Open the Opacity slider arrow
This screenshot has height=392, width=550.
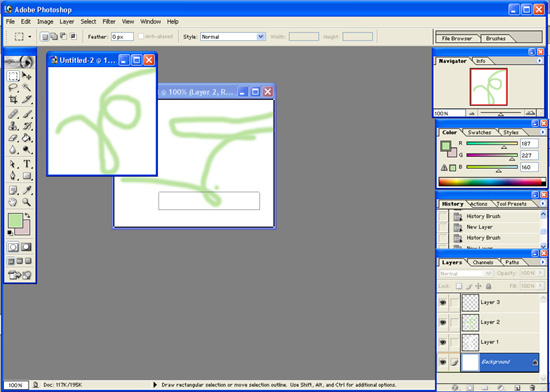coord(541,273)
